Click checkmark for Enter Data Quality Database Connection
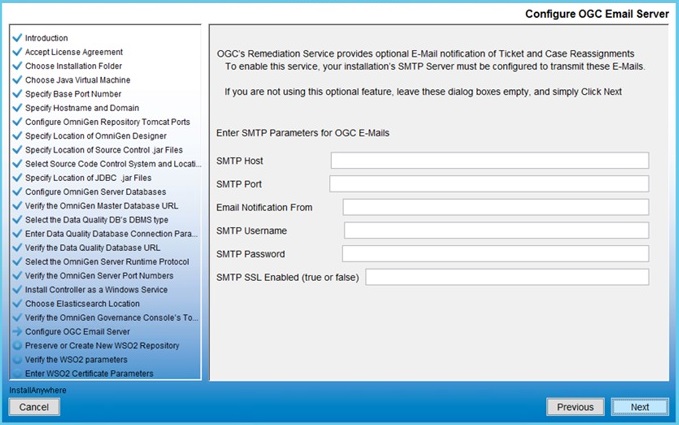Image resolution: width=679 pixels, height=425 pixels. [x=17, y=234]
